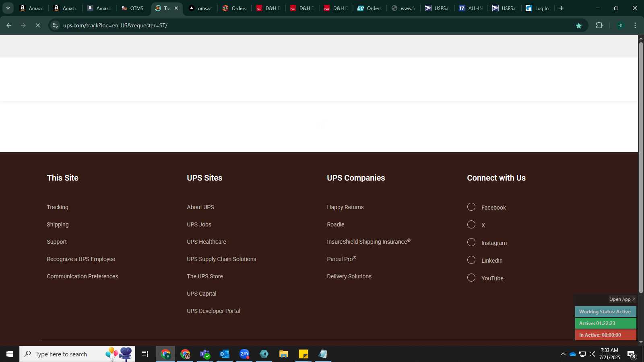
Task: View site information icon in address bar
Action: point(55,25)
